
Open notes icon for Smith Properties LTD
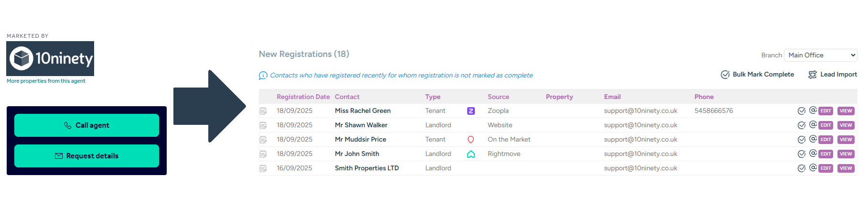pyautogui.click(x=263, y=168)
